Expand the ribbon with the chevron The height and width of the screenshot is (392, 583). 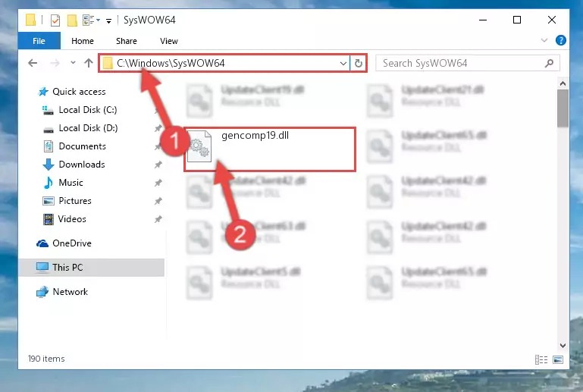[x=544, y=40]
